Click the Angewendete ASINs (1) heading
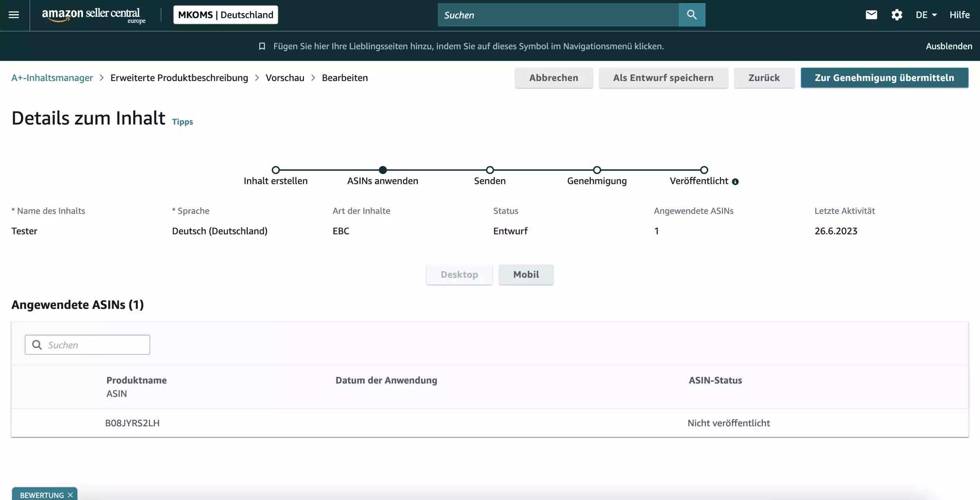980x500 pixels. (78, 305)
